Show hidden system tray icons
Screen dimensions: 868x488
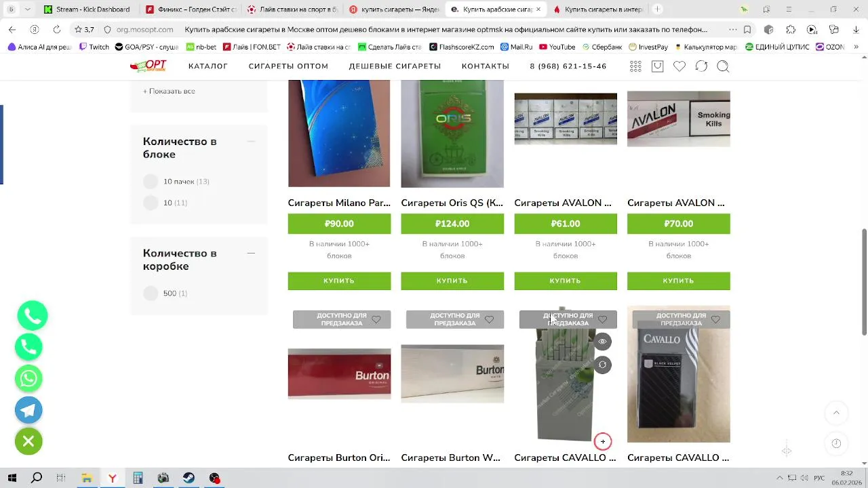point(779,479)
